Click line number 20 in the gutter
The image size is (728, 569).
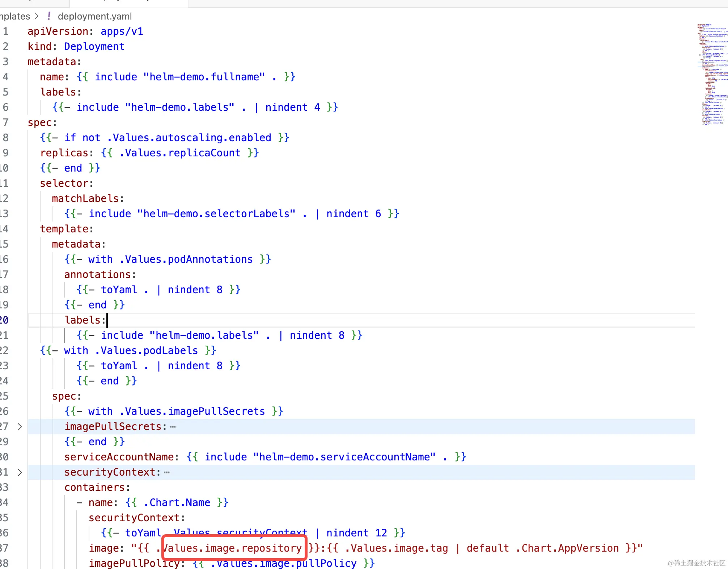(4, 320)
